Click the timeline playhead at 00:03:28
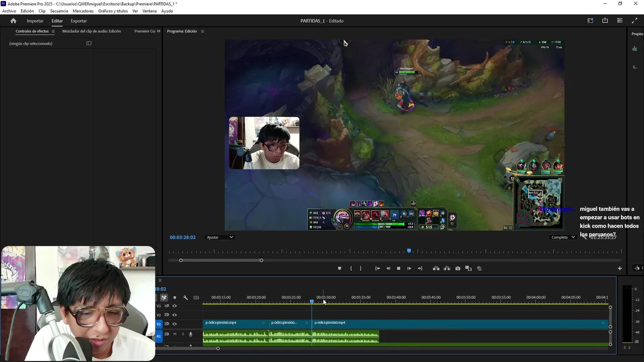644x362 pixels. click(x=312, y=301)
